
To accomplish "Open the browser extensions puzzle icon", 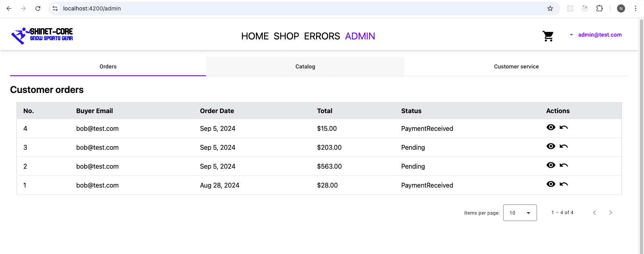I will click(599, 8).
